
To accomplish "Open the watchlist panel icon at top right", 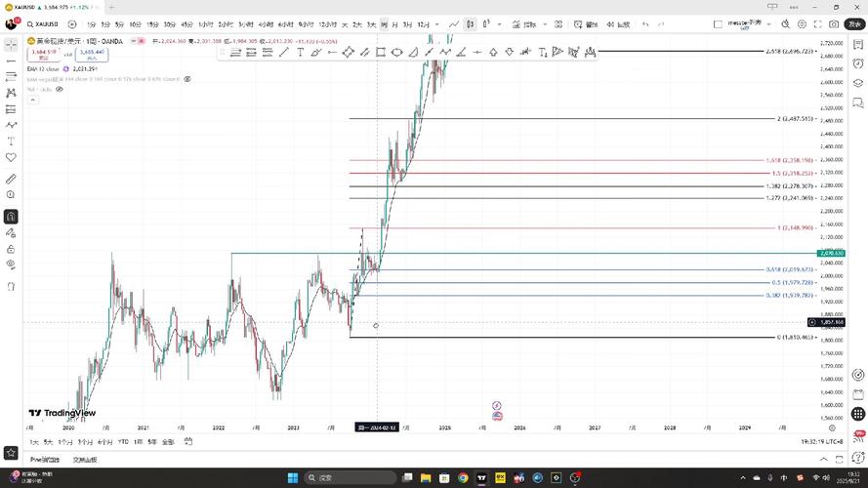I will pyautogui.click(x=858, y=44).
